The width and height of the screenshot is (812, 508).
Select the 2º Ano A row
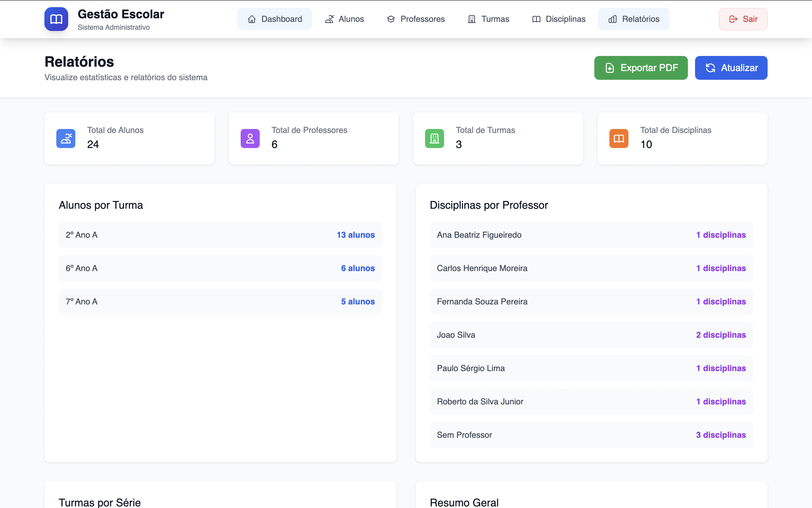220,235
